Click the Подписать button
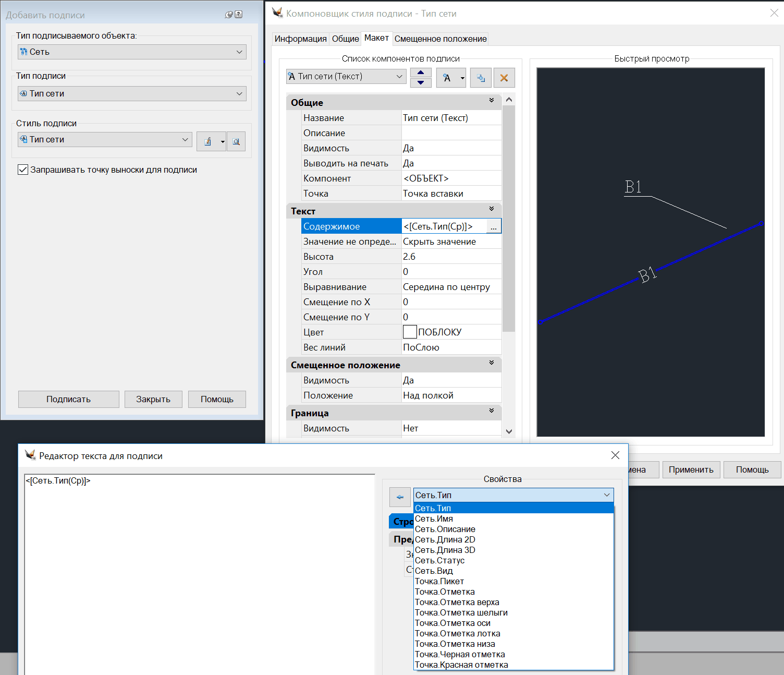The height and width of the screenshot is (675, 784). (69, 399)
